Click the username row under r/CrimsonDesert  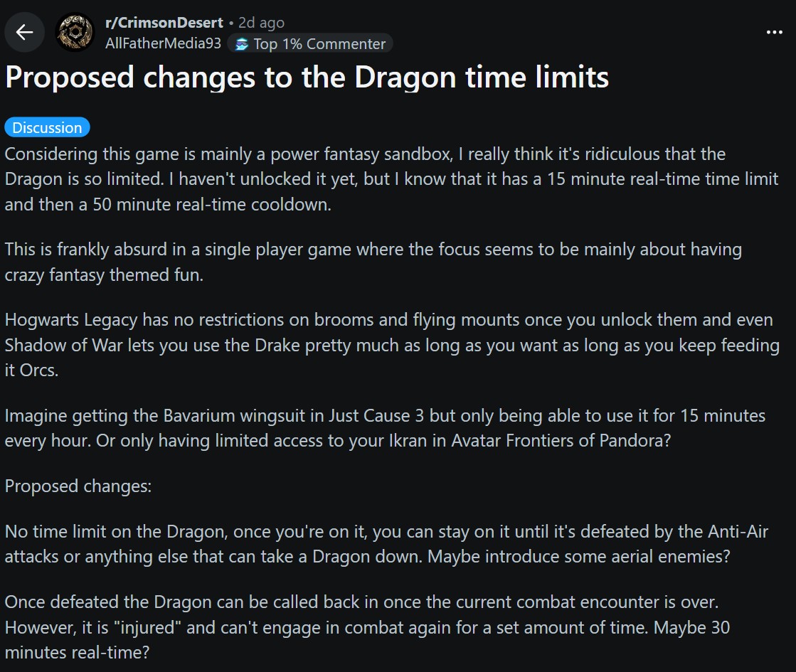[163, 43]
